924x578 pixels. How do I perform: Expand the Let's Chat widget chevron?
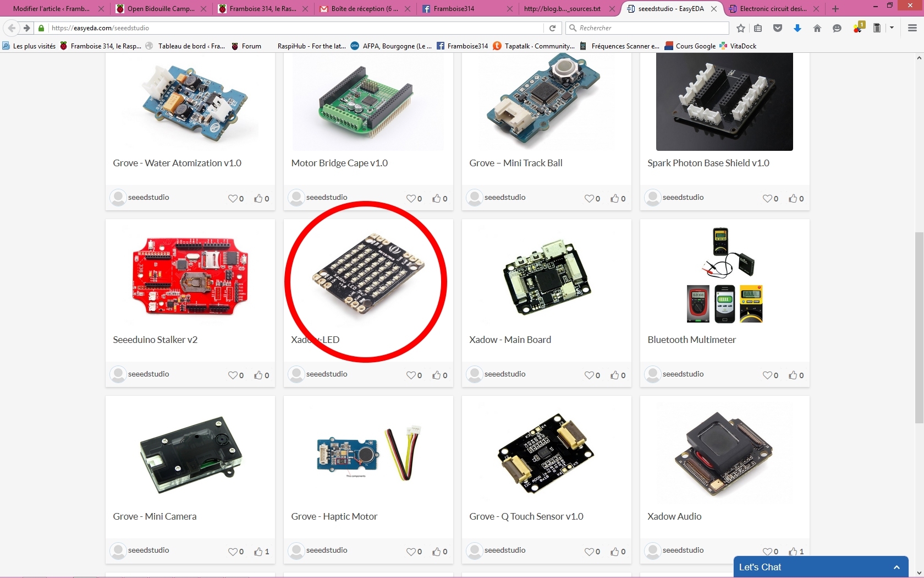click(x=897, y=567)
